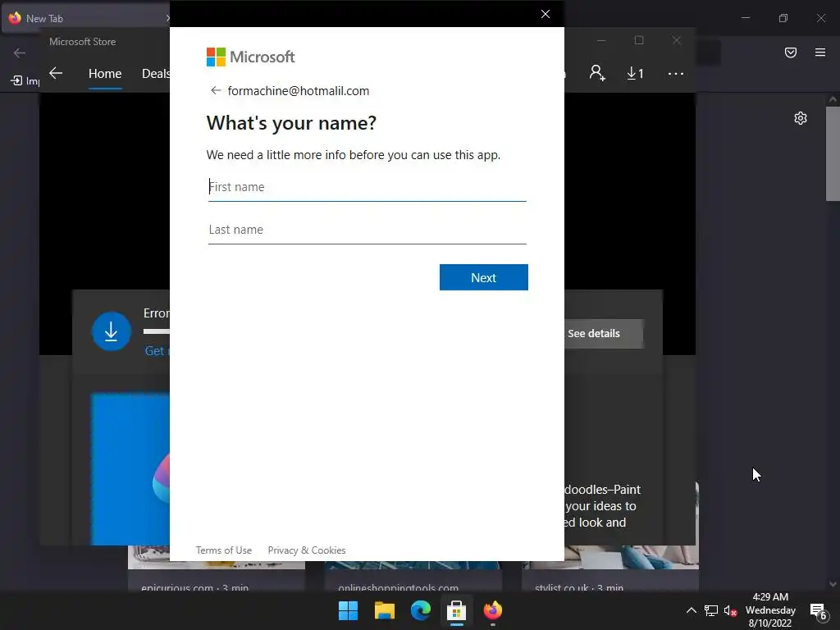The width and height of the screenshot is (840, 630).
Task: Open Privacy & Cookies link
Action: 307,550
